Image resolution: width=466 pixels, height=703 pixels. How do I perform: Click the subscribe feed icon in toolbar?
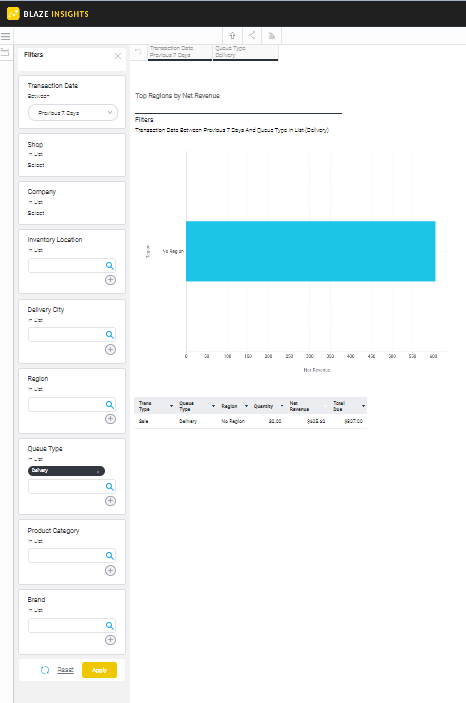point(272,36)
